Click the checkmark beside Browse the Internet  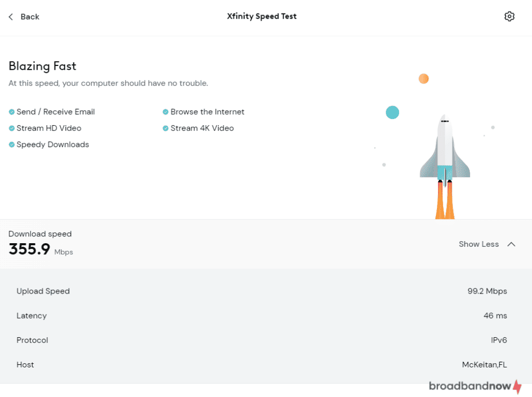click(x=165, y=111)
